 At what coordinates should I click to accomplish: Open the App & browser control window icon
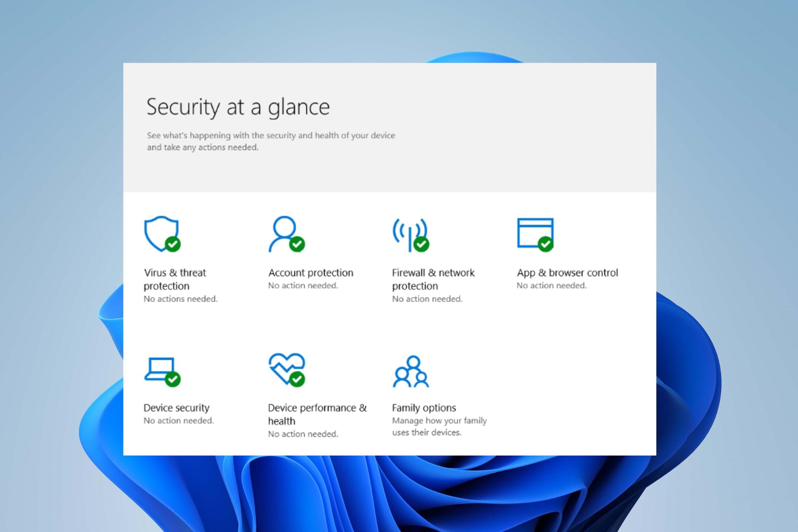[535, 233]
